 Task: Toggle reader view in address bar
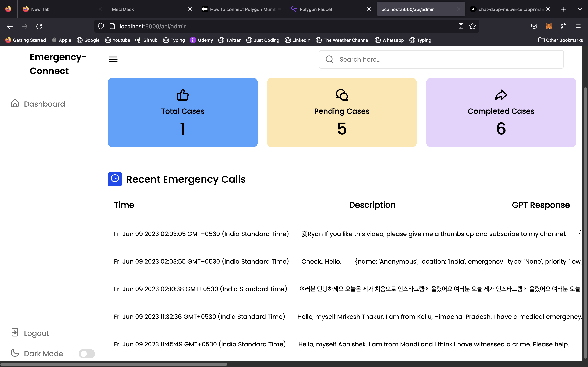tap(461, 26)
